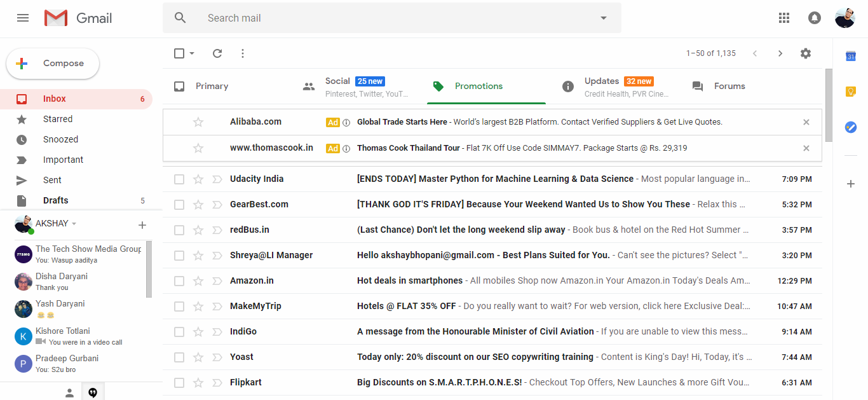Refresh the inbox
The width and height of the screenshot is (868, 400).
(x=217, y=53)
